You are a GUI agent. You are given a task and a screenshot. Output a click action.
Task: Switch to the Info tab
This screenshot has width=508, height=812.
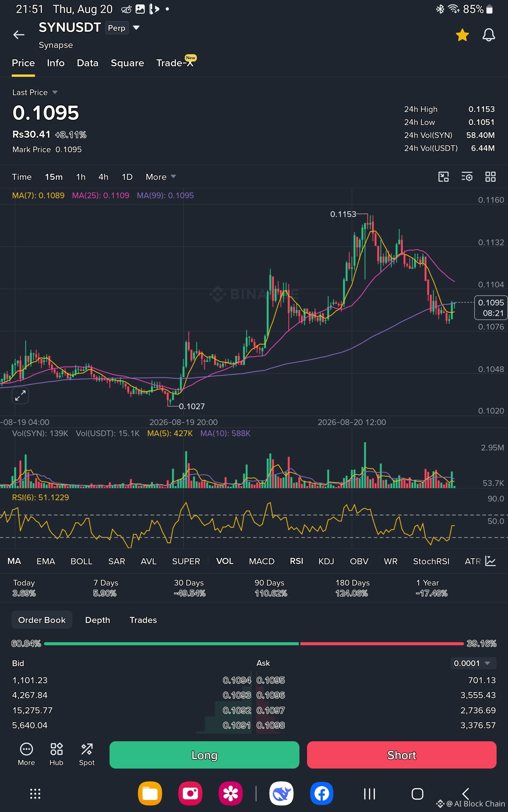pyautogui.click(x=56, y=63)
